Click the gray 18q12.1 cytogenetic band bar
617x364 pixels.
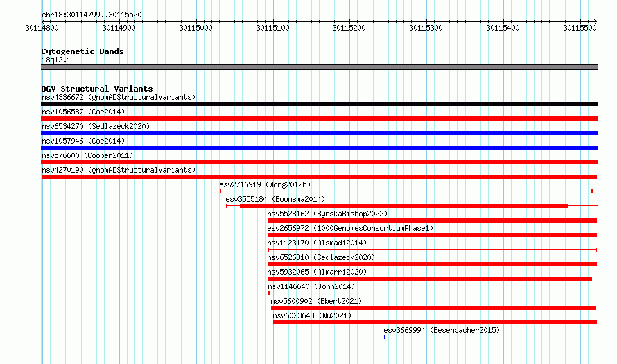pos(319,67)
